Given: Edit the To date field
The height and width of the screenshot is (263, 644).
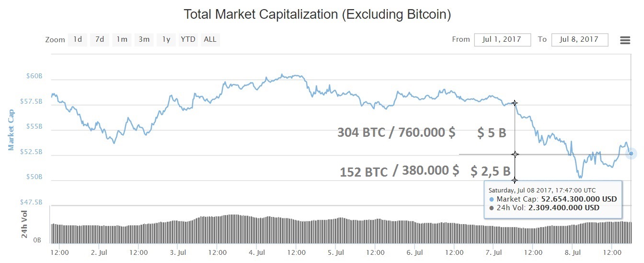Looking at the screenshot, I should point(579,39).
